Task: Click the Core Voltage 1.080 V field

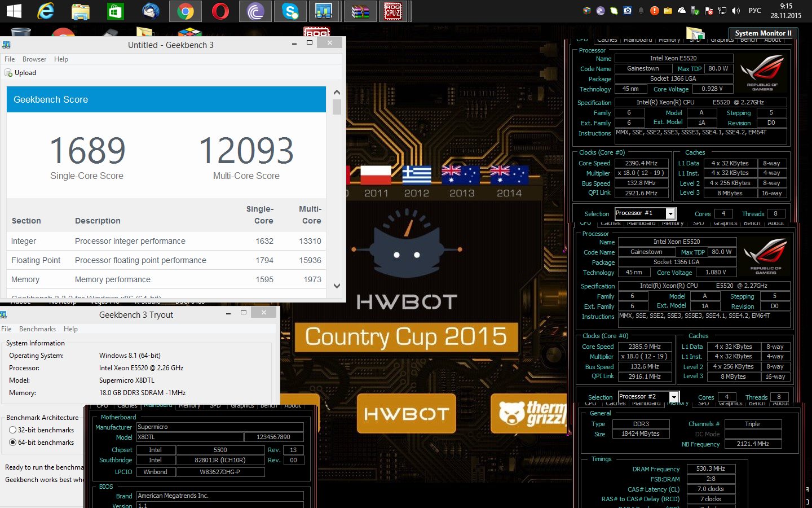Action: [x=716, y=272]
